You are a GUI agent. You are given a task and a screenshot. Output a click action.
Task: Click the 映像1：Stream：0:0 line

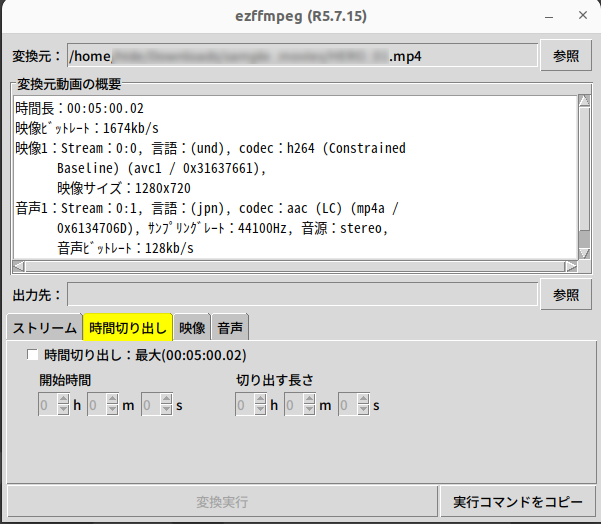(210, 148)
